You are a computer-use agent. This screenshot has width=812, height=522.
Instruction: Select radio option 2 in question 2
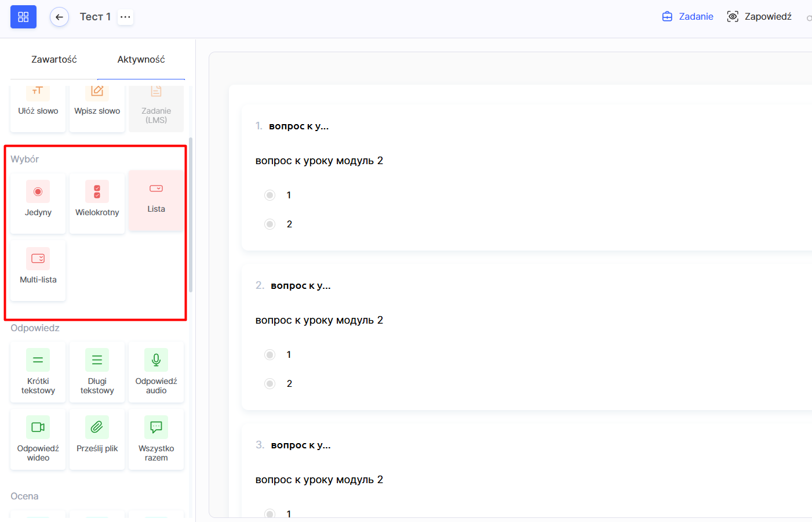point(270,383)
